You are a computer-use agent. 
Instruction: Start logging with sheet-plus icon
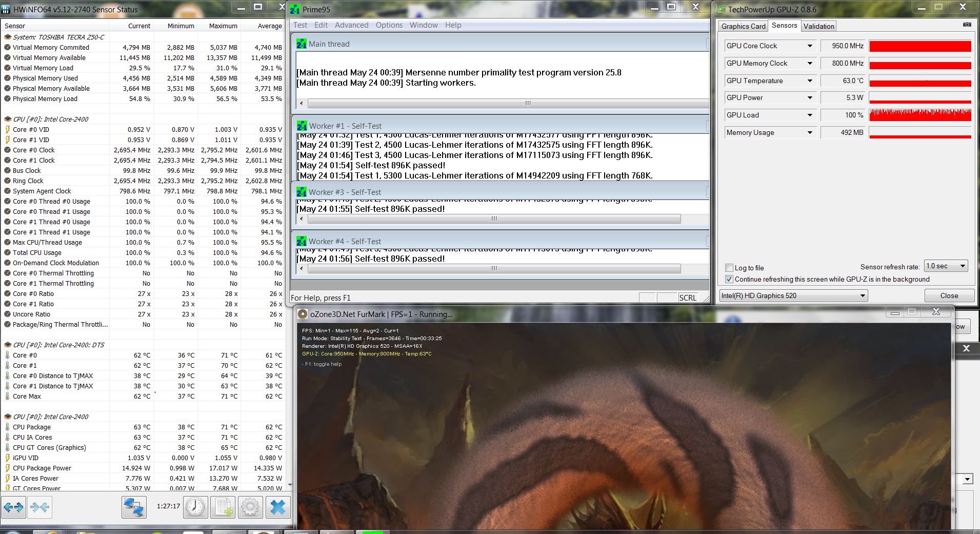(x=223, y=507)
